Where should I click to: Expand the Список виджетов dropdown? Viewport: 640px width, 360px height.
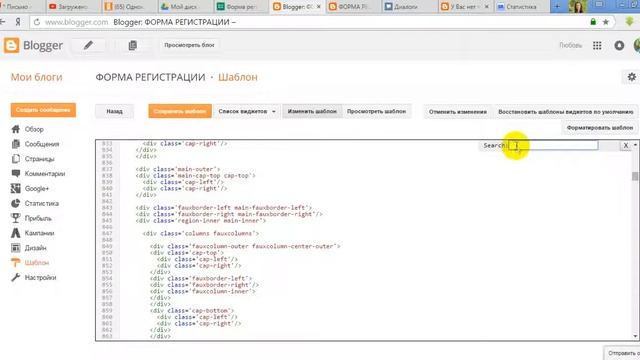[246, 111]
